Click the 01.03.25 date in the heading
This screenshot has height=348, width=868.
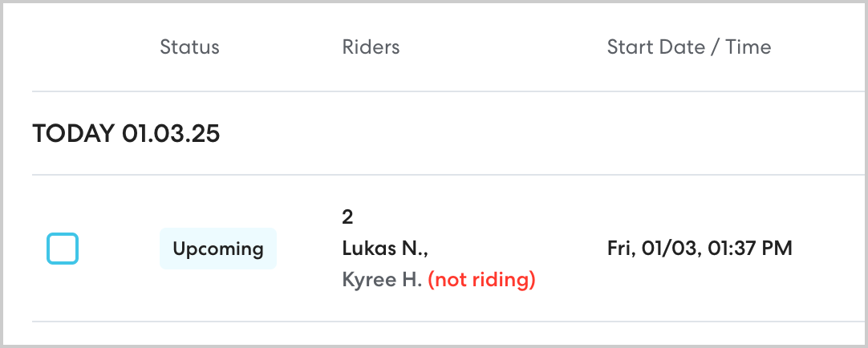point(171,134)
